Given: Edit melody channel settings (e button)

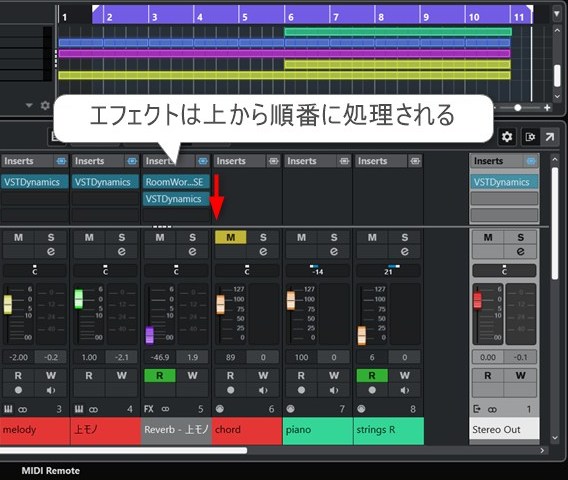Looking at the screenshot, I should 51,251.
